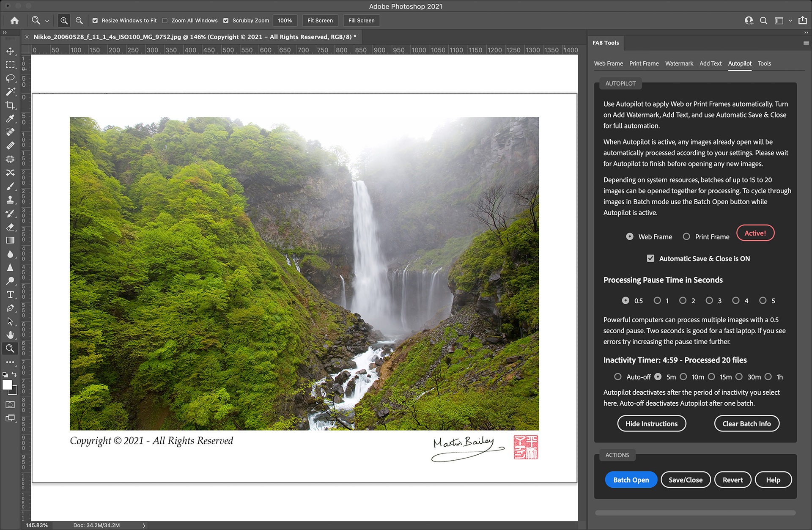Select the Clone Stamp tool

click(10, 200)
